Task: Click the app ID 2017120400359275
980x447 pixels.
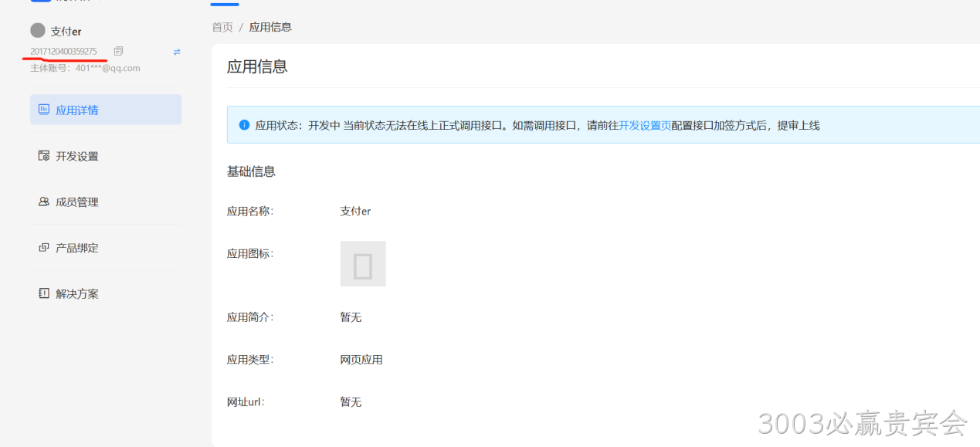Action: pyautogui.click(x=63, y=52)
